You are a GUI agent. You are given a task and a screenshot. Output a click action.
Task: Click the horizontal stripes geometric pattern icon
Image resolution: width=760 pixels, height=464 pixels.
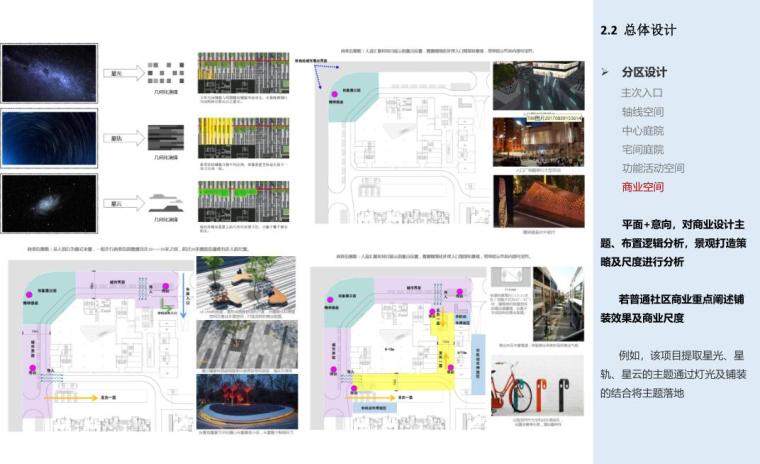(x=166, y=137)
